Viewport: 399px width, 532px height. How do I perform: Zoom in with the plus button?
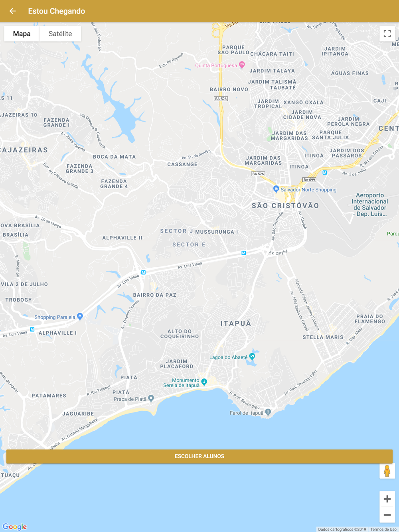click(387, 499)
